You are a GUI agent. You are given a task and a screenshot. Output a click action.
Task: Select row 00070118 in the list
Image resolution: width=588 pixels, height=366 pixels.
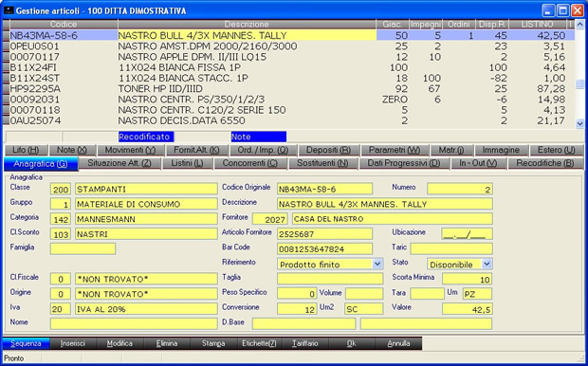click(288, 110)
